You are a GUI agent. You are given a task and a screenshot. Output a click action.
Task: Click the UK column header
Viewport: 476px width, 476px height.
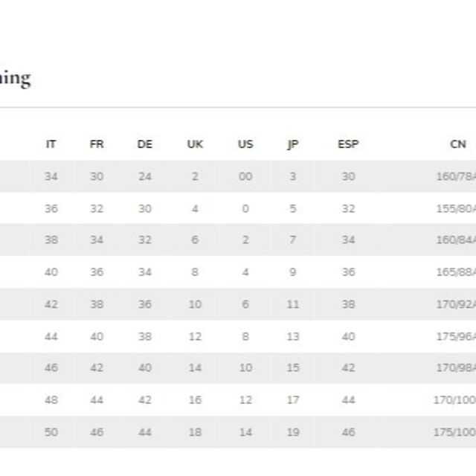click(x=195, y=144)
